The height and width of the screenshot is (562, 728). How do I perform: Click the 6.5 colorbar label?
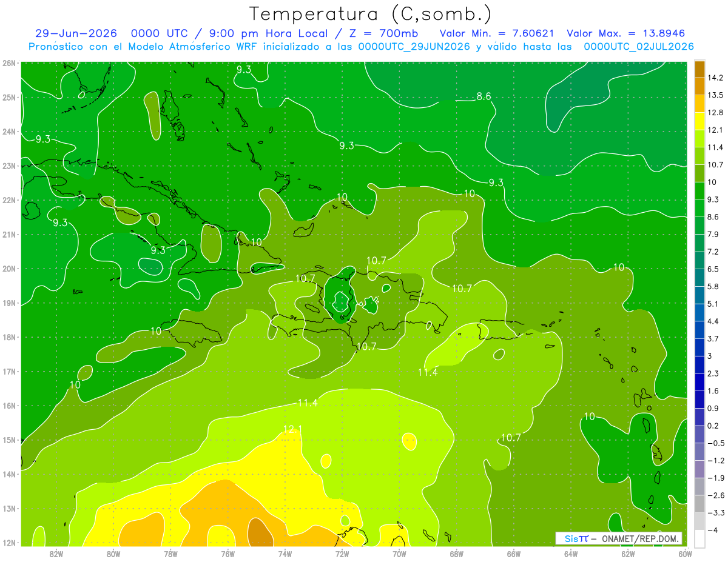tap(713, 269)
